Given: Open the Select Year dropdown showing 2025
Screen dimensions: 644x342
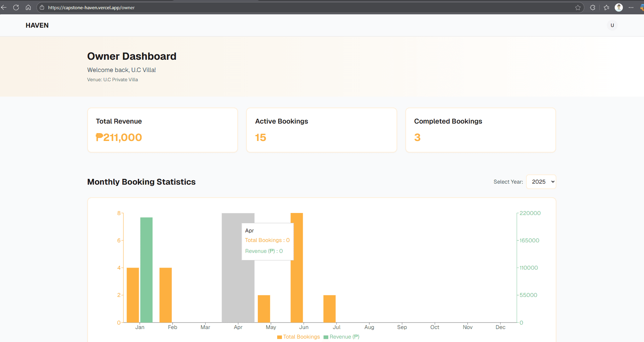Looking at the screenshot, I should pyautogui.click(x=541, y=182).
